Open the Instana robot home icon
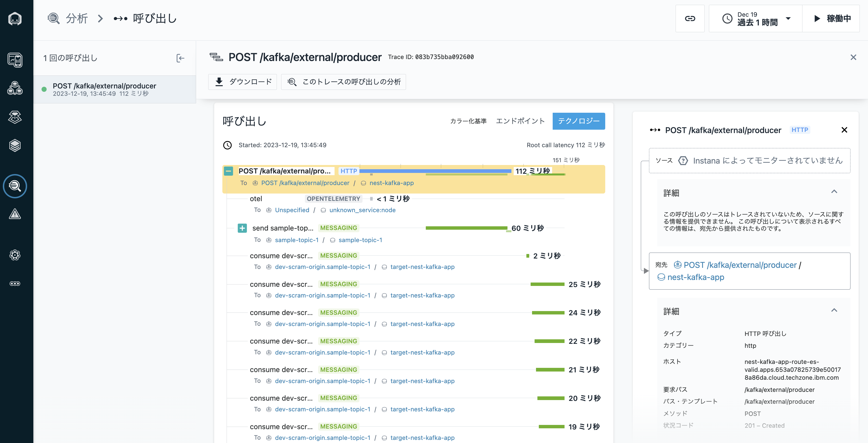The height and width of the screenshot is (443, 868). (x=15, y=19)
